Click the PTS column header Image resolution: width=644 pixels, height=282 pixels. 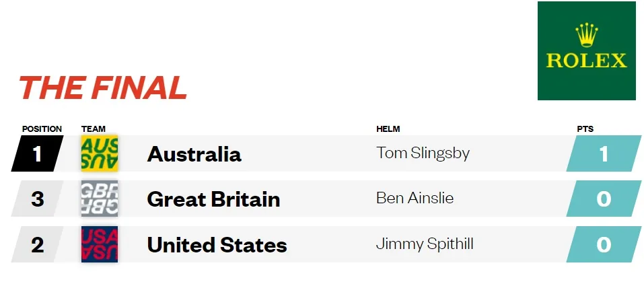click(585, 129)
